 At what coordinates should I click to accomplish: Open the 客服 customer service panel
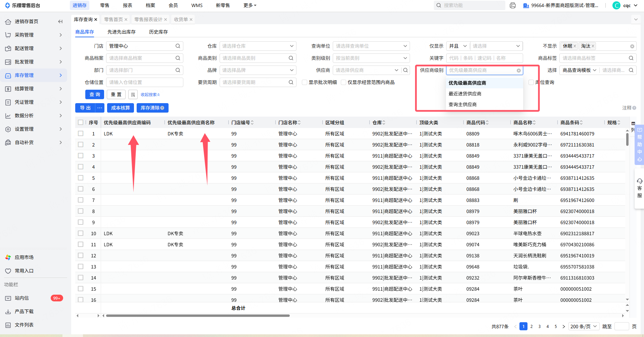point(639,188)
